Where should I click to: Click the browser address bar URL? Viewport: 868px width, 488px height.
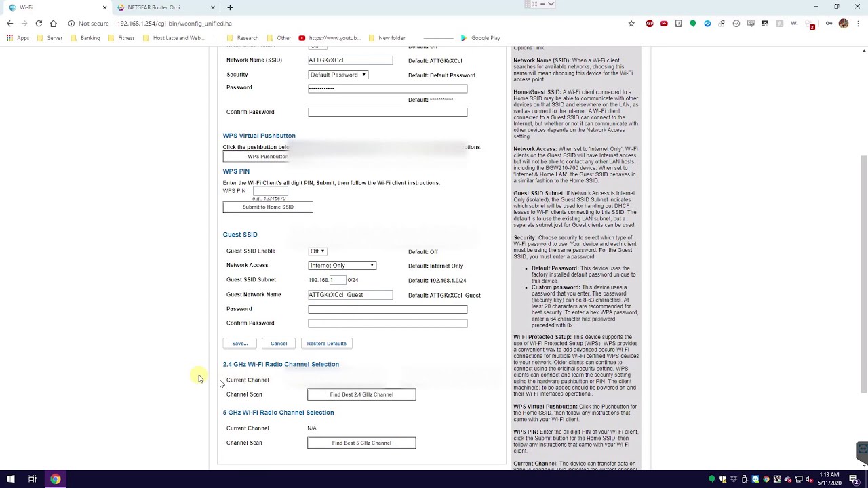[174, 24]
